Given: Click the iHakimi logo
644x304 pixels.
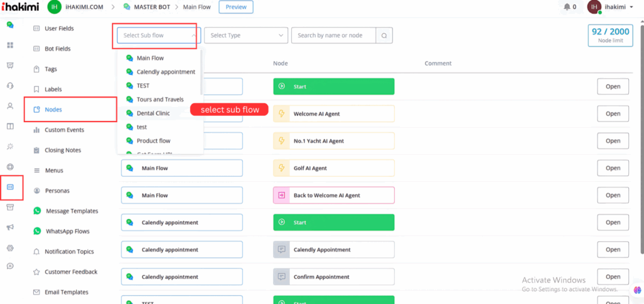Looking at the screenshot, I should 19,7.
